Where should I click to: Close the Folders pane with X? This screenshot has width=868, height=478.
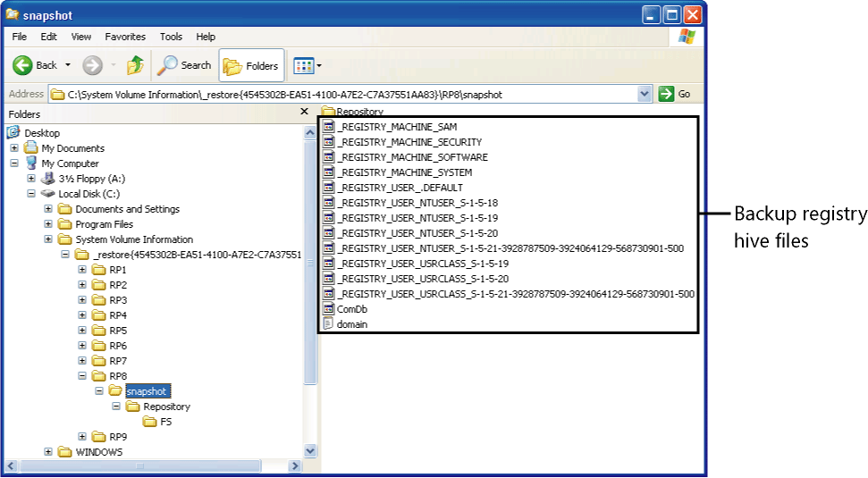click(304, 113)
